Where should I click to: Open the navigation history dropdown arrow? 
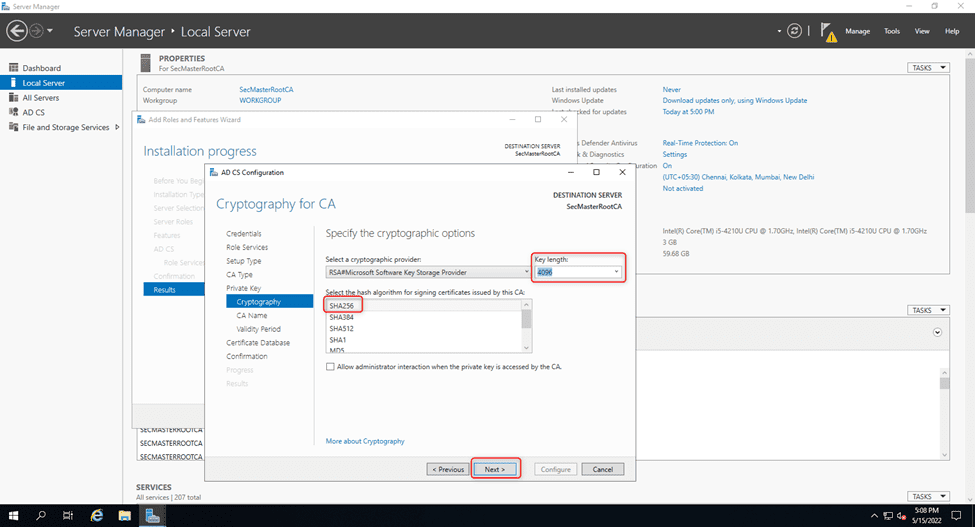coord(50,30)
